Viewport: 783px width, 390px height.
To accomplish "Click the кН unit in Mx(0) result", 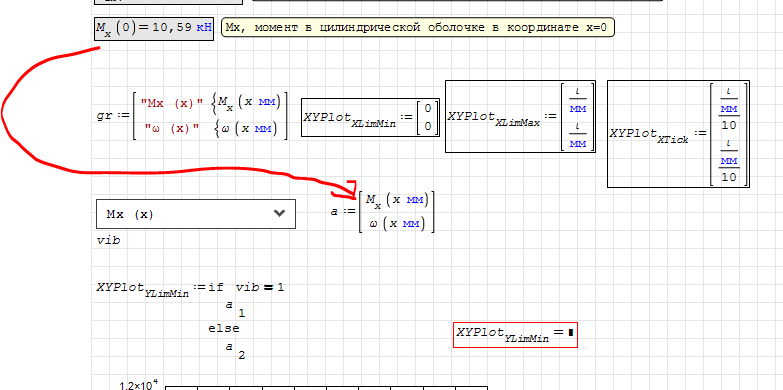I will [x=204, y=27].
